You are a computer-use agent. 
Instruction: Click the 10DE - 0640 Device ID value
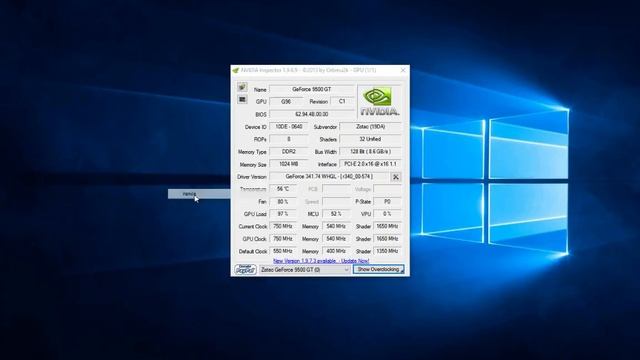[289, 127]
